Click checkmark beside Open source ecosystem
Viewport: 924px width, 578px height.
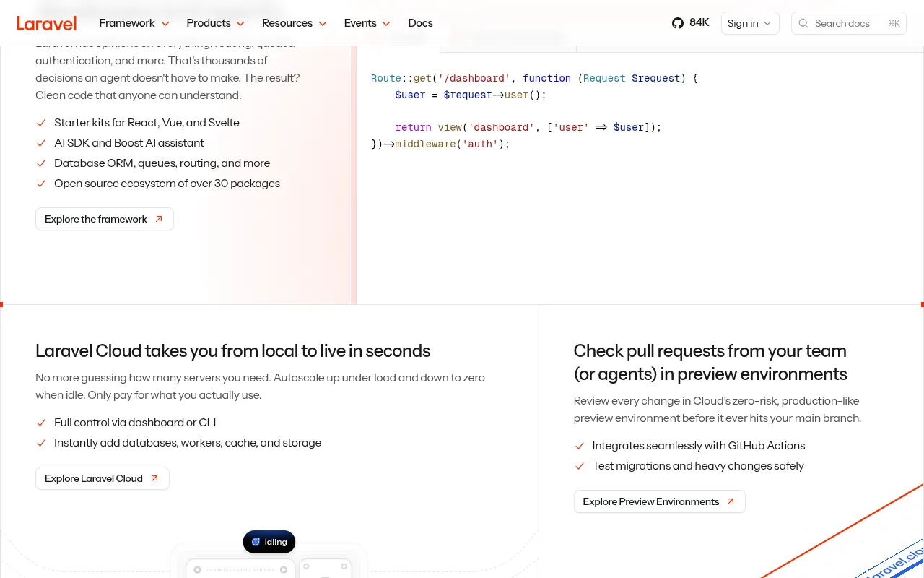(41, 184)
